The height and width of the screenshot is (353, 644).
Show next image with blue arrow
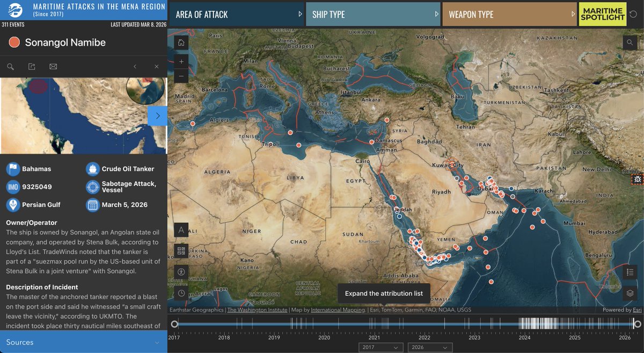click(x=157, y=116)
